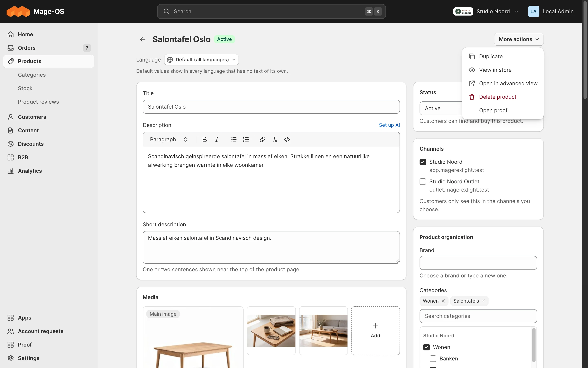Insert a bulleted list

coord(234,139)
